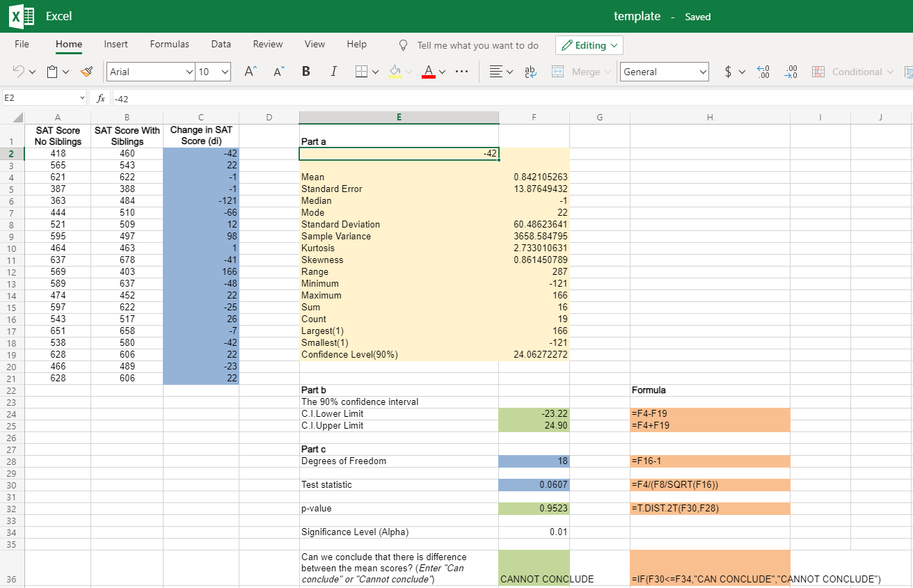Click the Insert Function fx button
The width and height of the screenshot is (913, 588).
[100, 98]
